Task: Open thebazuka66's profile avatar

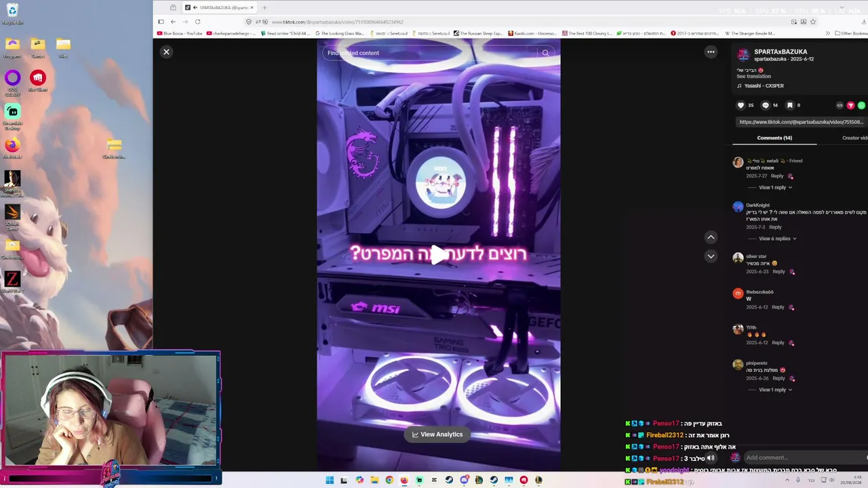Action: [x=738, y=293]
